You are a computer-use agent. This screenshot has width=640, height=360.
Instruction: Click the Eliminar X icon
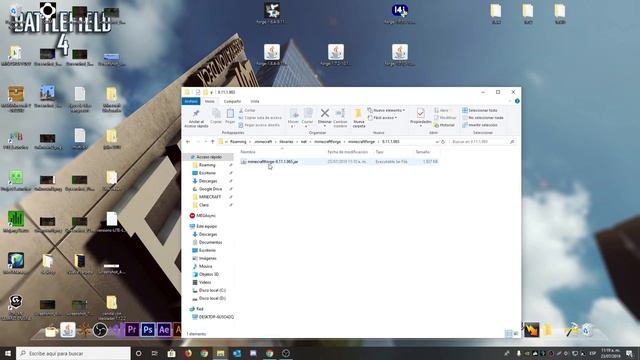(x=325, y=113)
